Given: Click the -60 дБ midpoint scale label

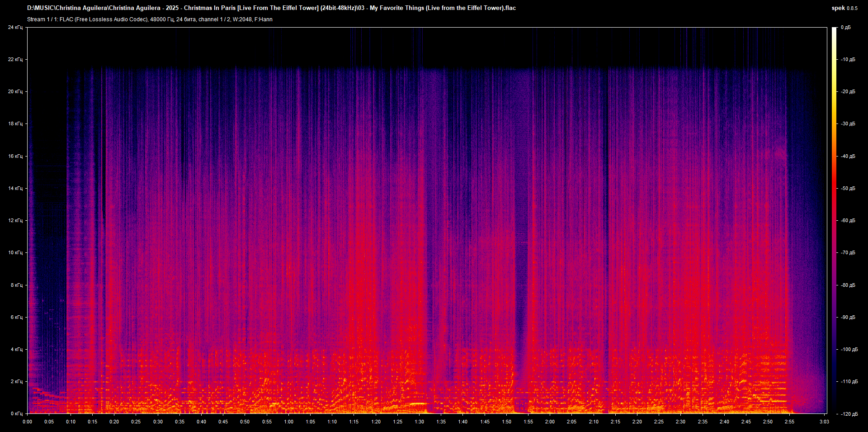Looking at the screenshot, I should (848, 220).
